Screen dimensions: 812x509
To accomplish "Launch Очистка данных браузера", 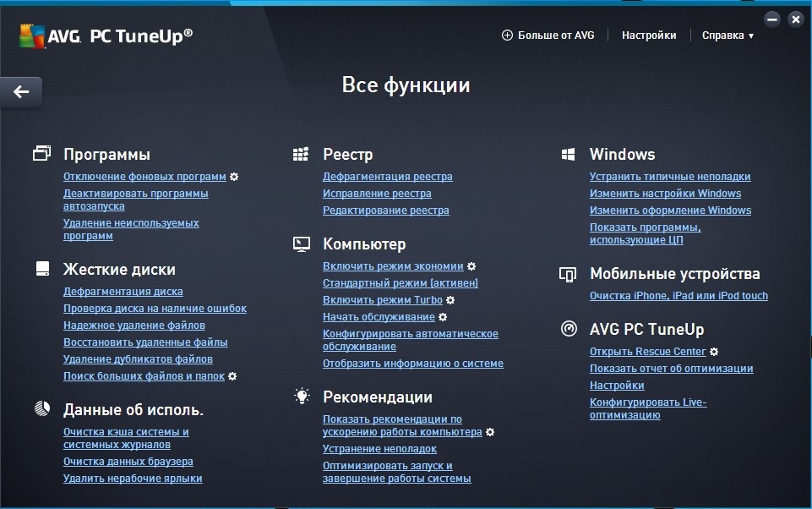I will 128,462.
